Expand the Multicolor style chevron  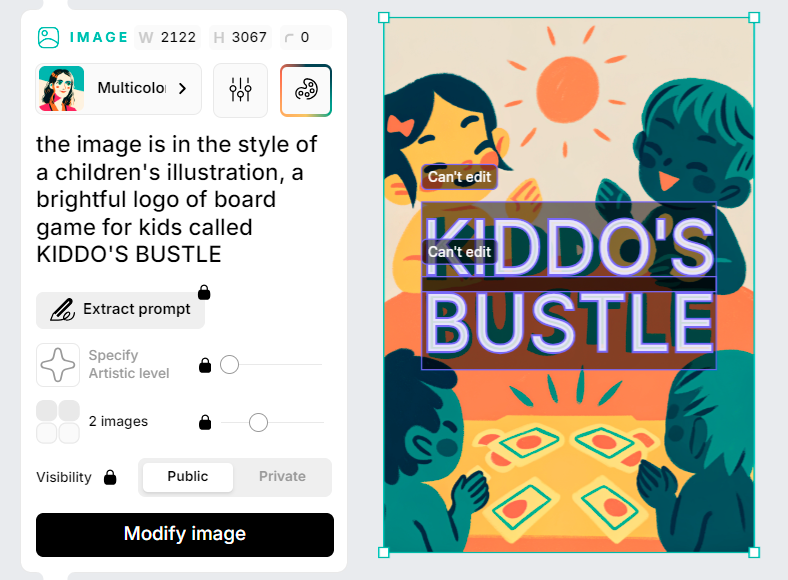point(182,89)
